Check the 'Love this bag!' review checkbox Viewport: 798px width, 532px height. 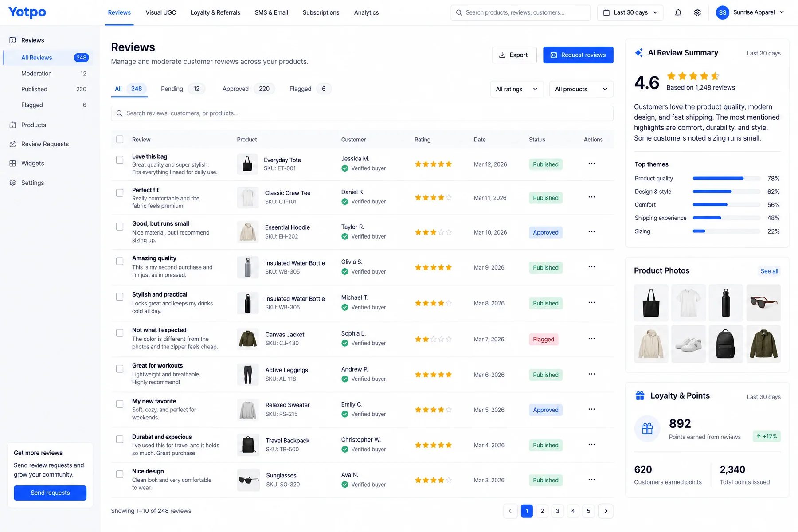(120, 160)
